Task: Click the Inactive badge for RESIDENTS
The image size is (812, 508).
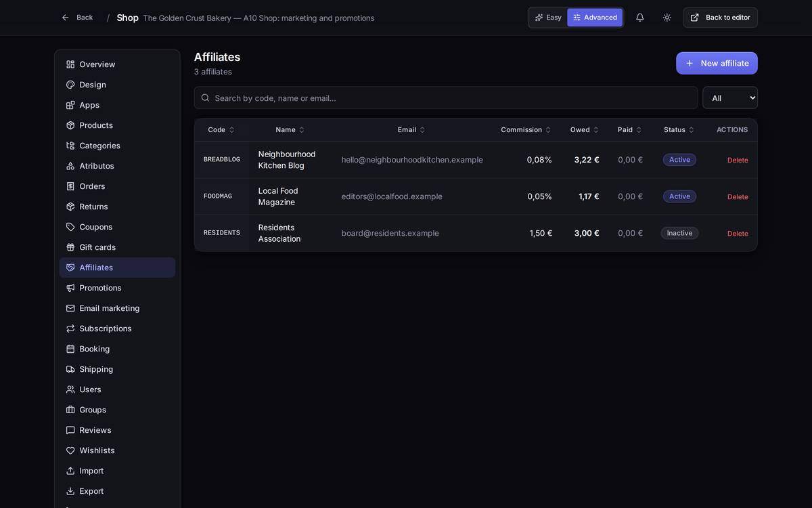Action: pos(679,233)
